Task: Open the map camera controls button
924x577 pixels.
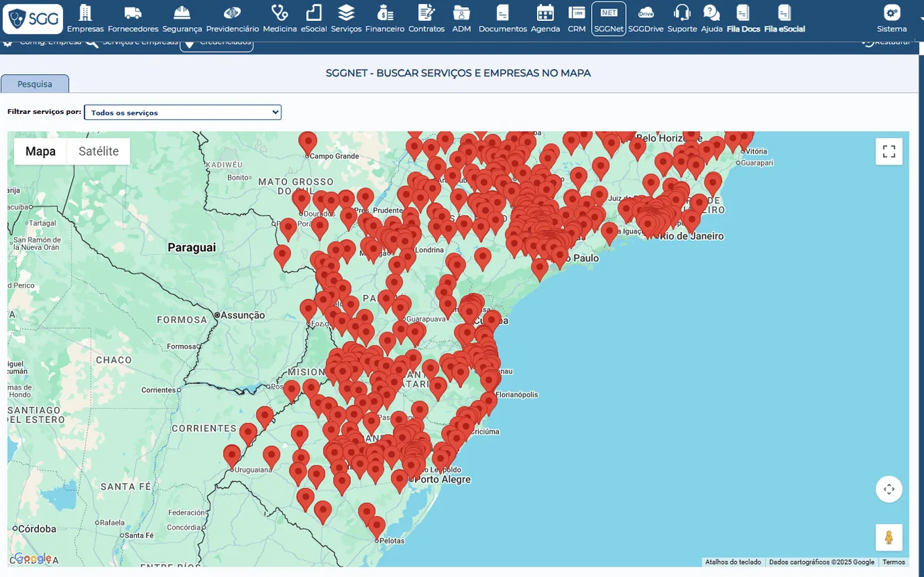Action: coord(889,489)
